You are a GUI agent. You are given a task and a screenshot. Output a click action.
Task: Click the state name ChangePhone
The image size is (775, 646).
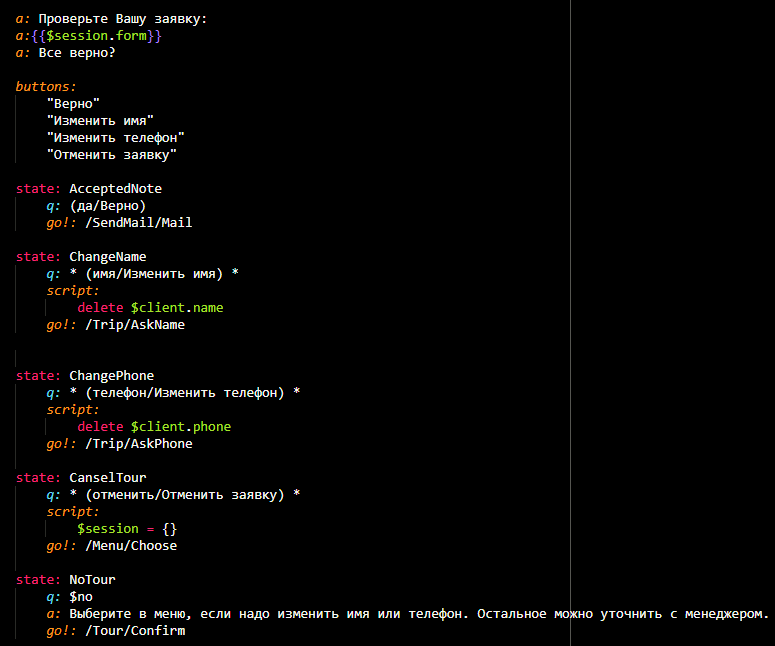112,376
